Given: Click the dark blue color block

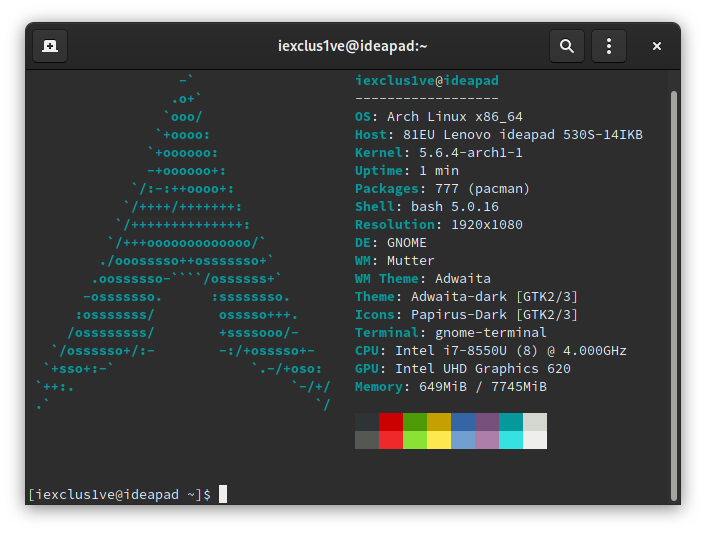Looking at the screenshot, I should click(463, 422).
